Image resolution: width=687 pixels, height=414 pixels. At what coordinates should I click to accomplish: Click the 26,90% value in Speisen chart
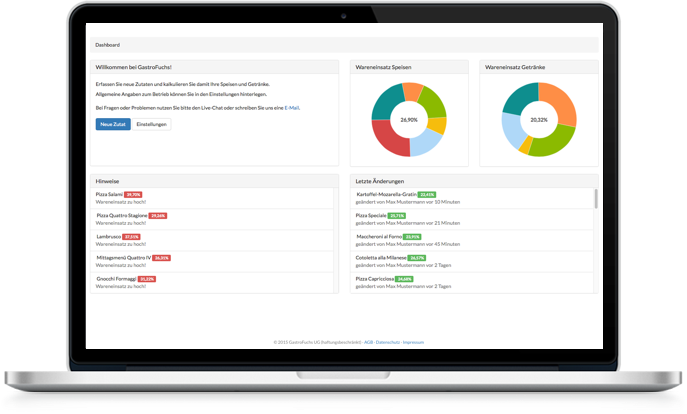coord(409,120)
